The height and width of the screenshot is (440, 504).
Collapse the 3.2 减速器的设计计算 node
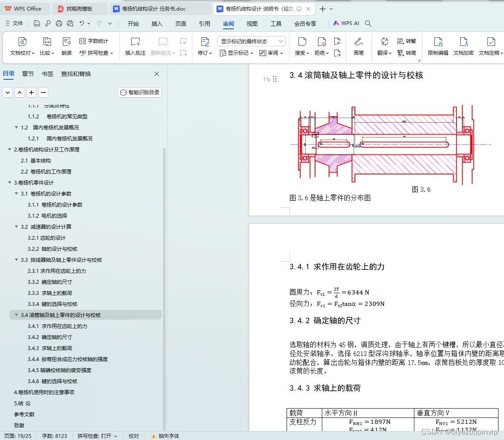(17, 227)
